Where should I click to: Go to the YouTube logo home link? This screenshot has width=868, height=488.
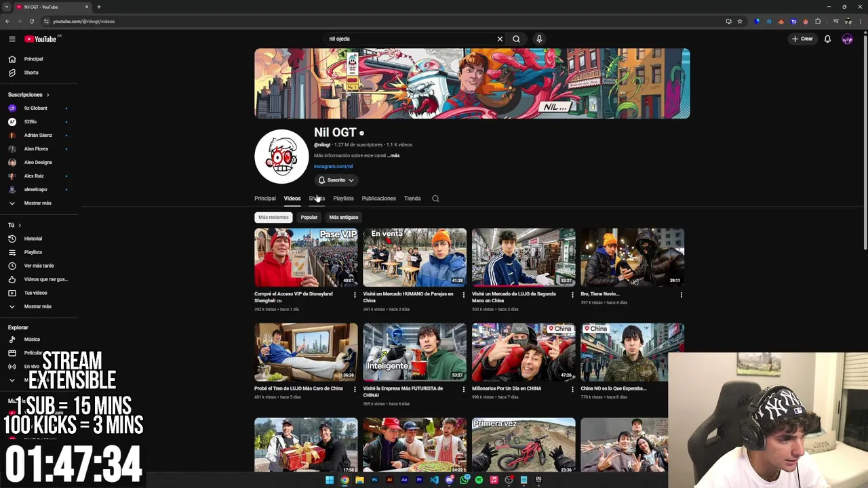tap(41, 39)
